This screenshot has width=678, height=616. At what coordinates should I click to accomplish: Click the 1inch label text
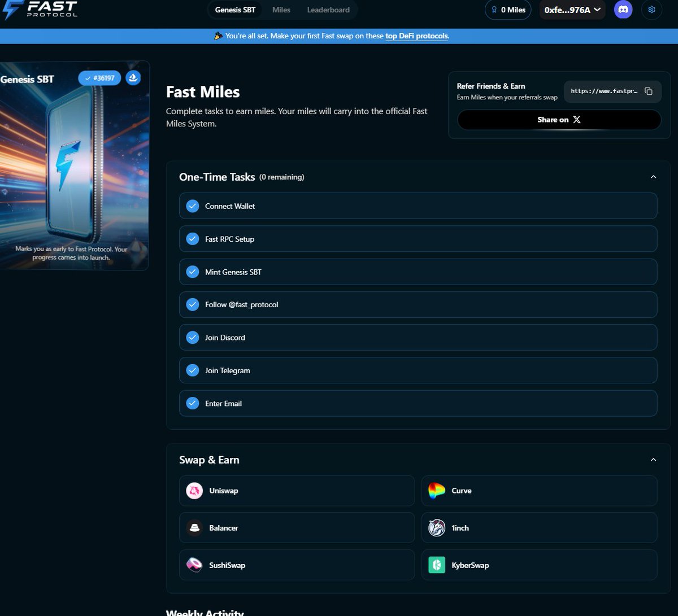click(x=460, y=528)
